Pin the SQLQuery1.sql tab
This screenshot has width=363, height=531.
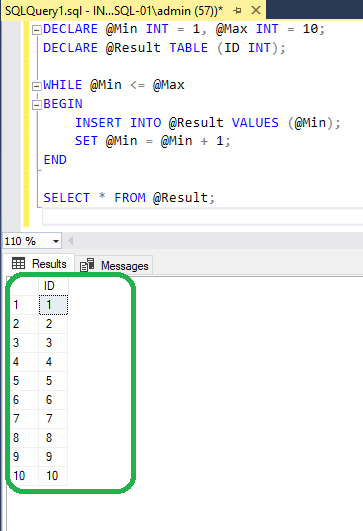click(x=237, y=11)
